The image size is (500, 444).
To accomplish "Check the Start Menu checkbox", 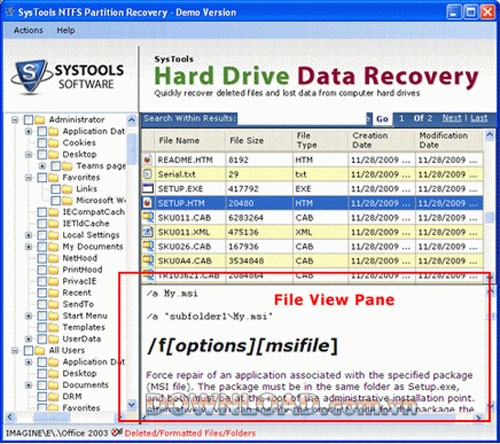I will (x=42, y=316).
